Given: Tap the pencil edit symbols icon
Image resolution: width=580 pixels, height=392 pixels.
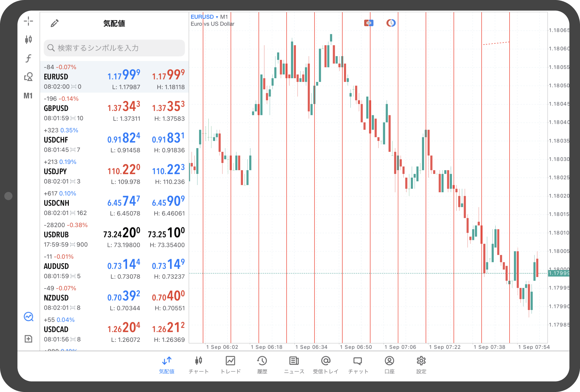Looking at the screenshot, I should pyautogui.click(x=55, y=23).
